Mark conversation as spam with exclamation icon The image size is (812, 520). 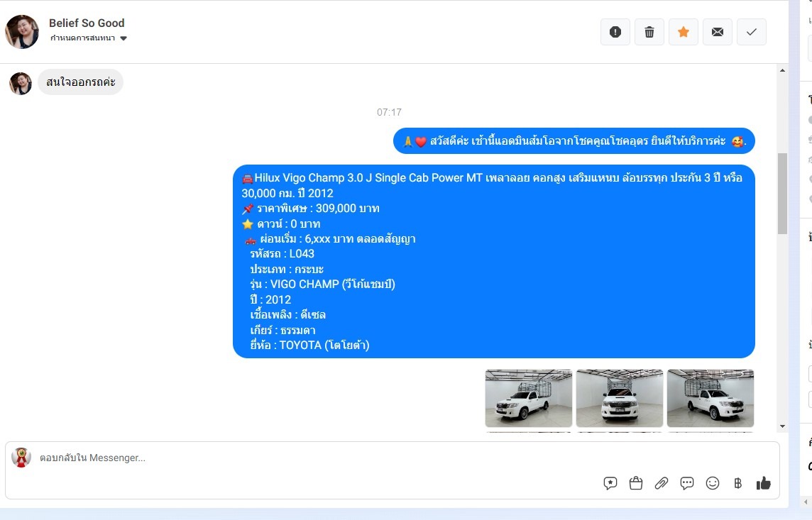[x=615, y=32]
